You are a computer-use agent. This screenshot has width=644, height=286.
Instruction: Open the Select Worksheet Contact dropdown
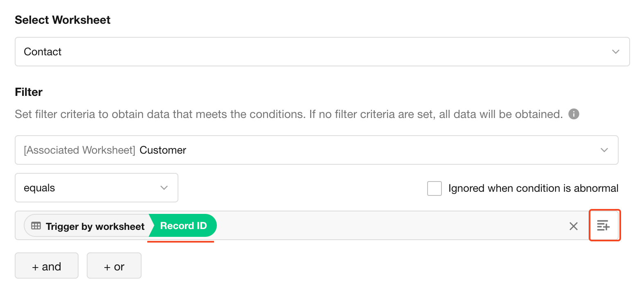286,52
